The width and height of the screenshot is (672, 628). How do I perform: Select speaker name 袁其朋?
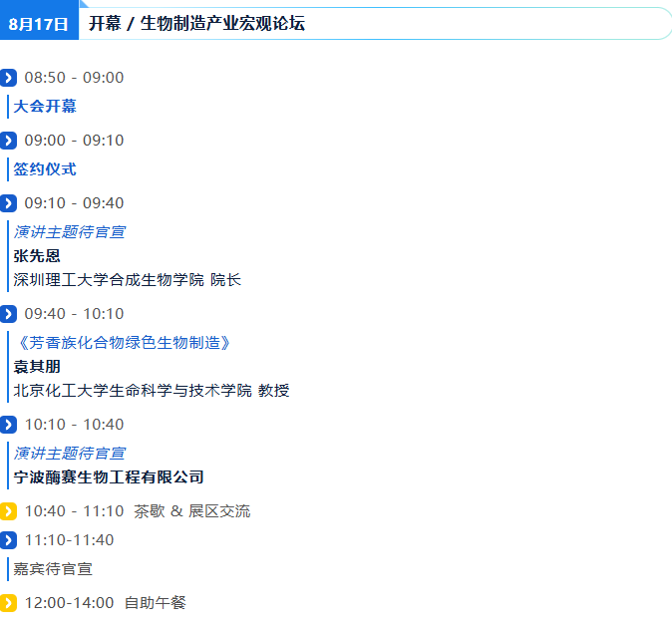coord(37,367)
